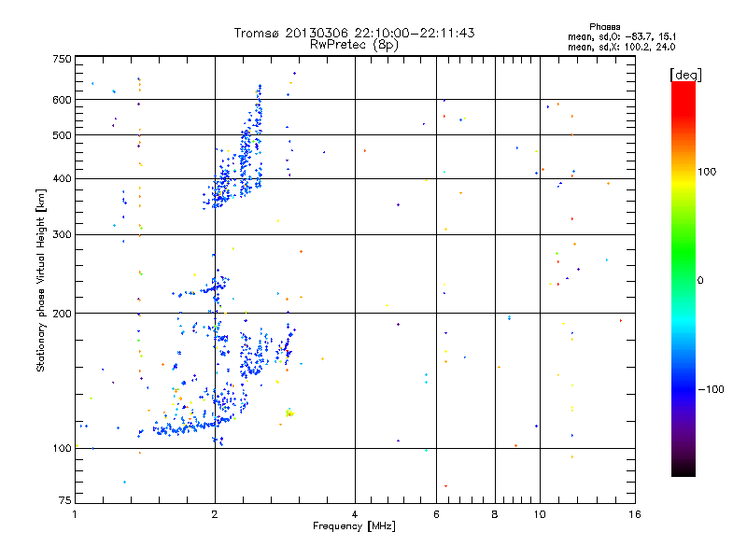
Task: Click the 'mean, sd,O: -83.7, 15.1' line
Action: 622,36
